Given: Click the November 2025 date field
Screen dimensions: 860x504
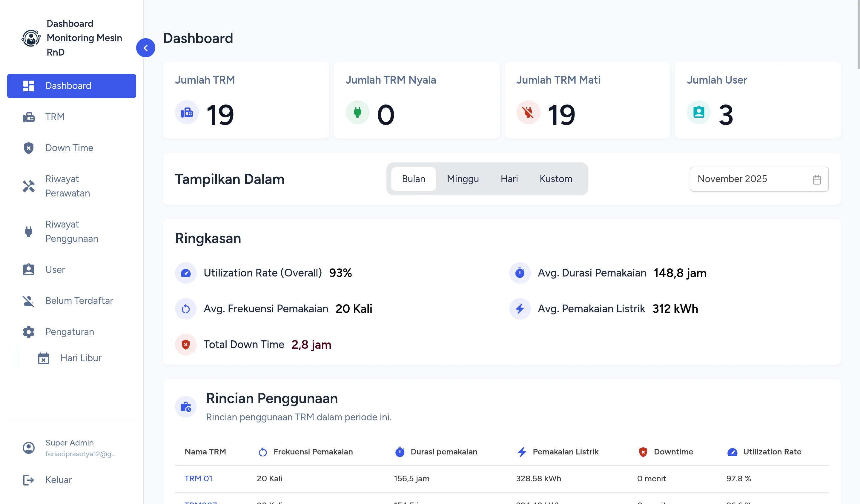Looking at the screenshot, I should click(x=759, y=179).
